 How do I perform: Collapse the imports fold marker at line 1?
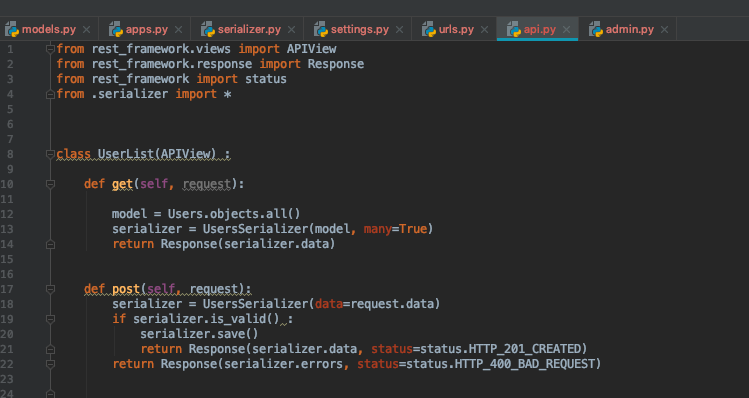(50, 49)
